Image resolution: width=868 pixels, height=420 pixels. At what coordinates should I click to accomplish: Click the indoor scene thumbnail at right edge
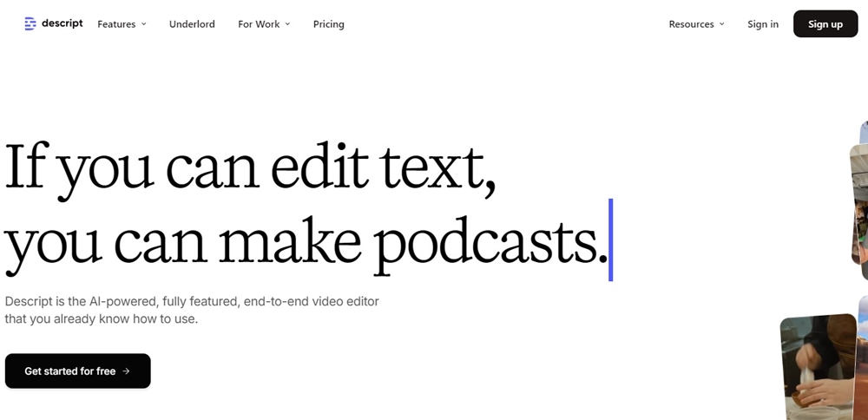[x=859, y=204]
